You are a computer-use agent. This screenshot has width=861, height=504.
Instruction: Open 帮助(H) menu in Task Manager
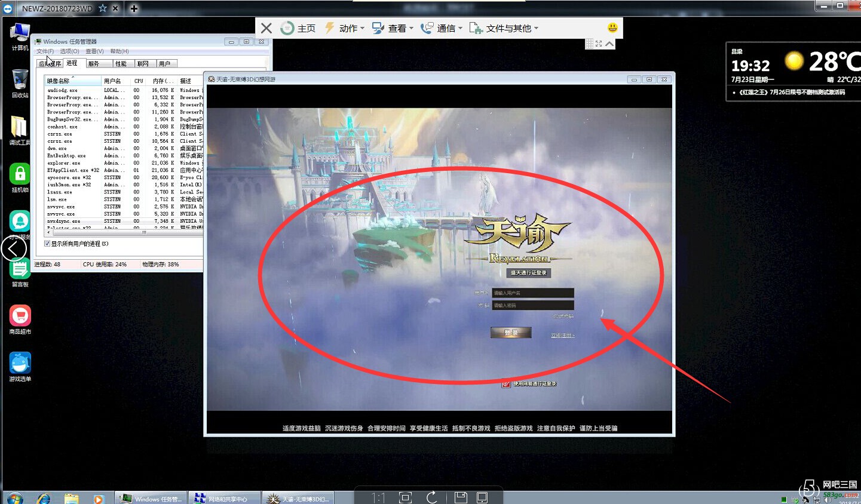(120, 51)
